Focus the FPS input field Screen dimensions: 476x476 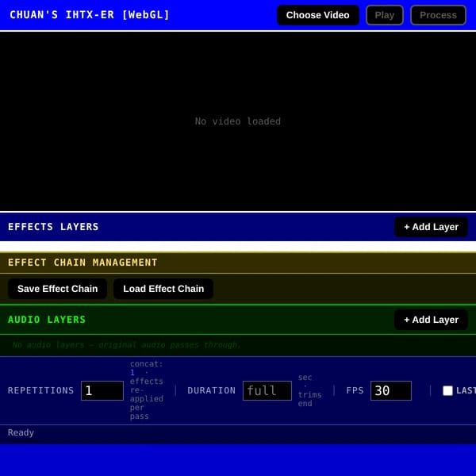tap(391, 390)
